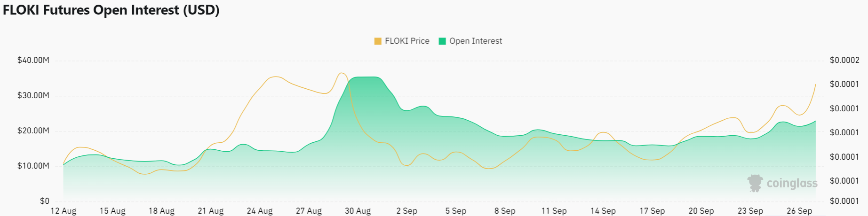The image size is (868, 216).
Task: Click the $10.00M left axis label
Action: point(33,166)
